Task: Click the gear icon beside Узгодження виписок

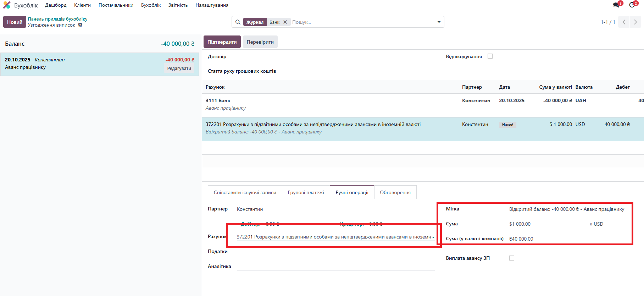Action: (x=80, y=25)
